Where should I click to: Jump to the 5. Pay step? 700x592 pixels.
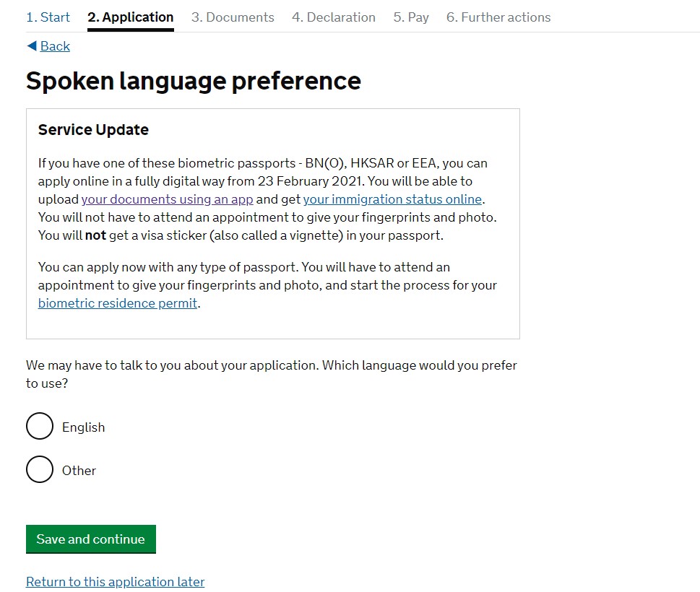(411, 17)
